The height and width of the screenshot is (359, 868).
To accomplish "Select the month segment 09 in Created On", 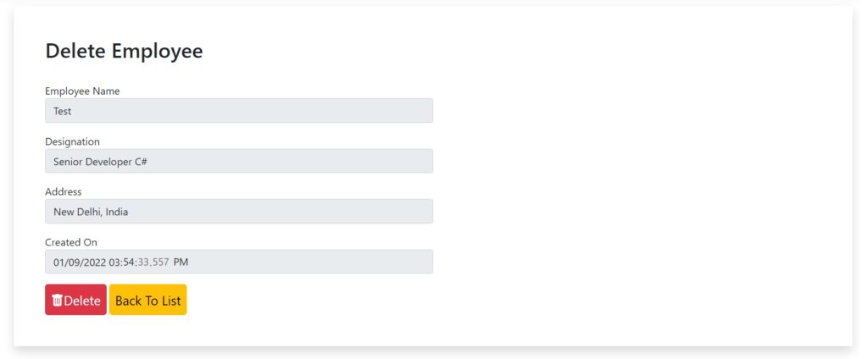I will click(x=75, y=262).
